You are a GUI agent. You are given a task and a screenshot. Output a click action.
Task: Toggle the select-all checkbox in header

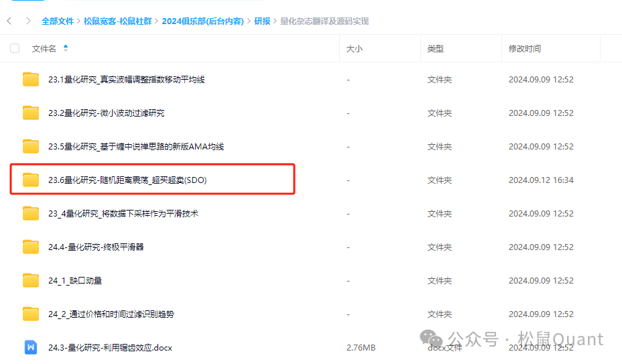point(15,48)
